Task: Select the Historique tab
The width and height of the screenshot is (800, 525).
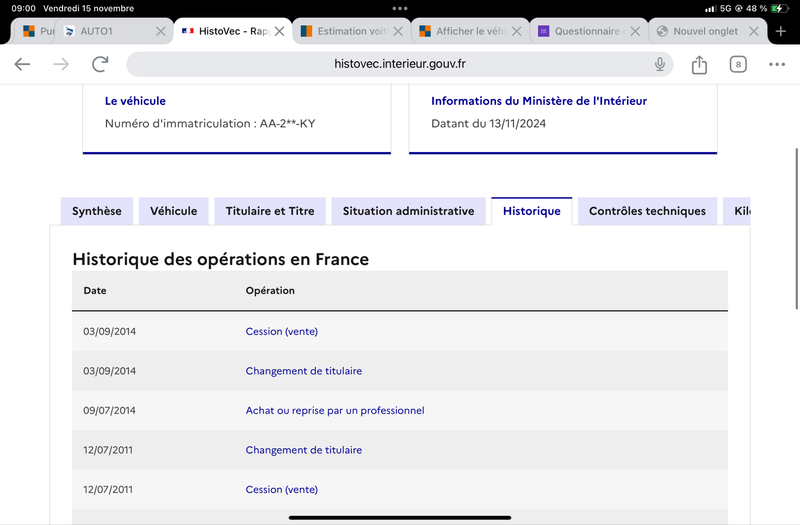Action: click(532, 211)
